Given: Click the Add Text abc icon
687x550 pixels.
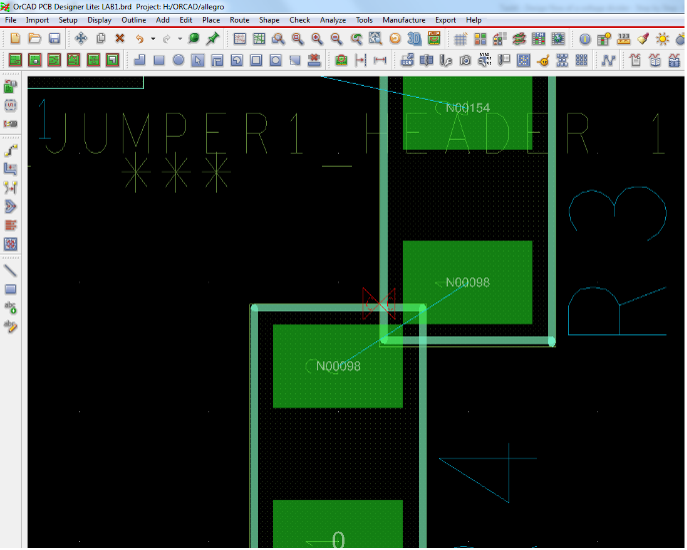Looking at the screenshot, I should (x=11, y=307).
